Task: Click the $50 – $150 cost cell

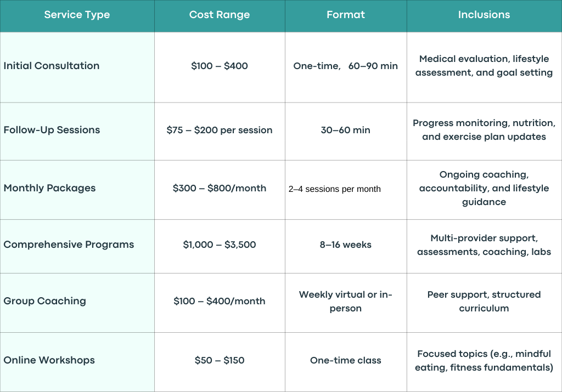Action: coord(220,362)
